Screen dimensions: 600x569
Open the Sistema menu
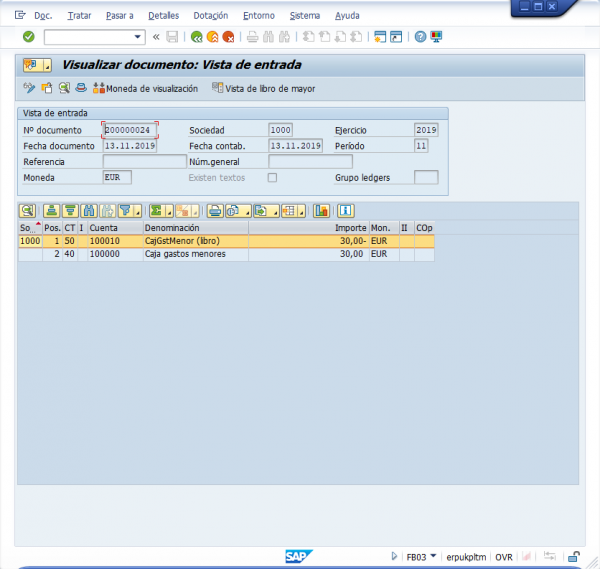tap(305, 16)
